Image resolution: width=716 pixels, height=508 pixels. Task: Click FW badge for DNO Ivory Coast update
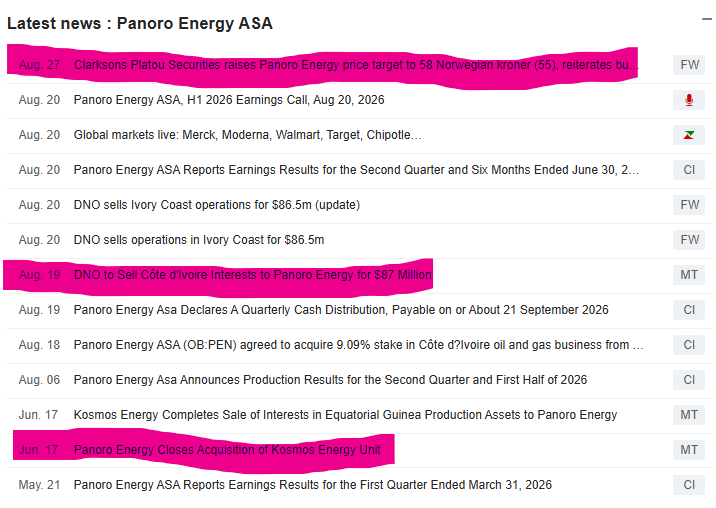click(x=689, y=205)
